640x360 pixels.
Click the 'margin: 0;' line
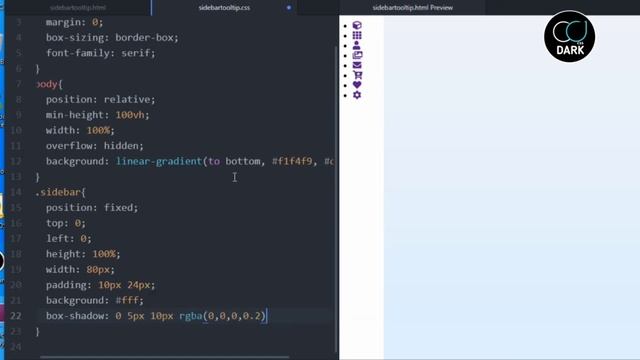(74, 22)
